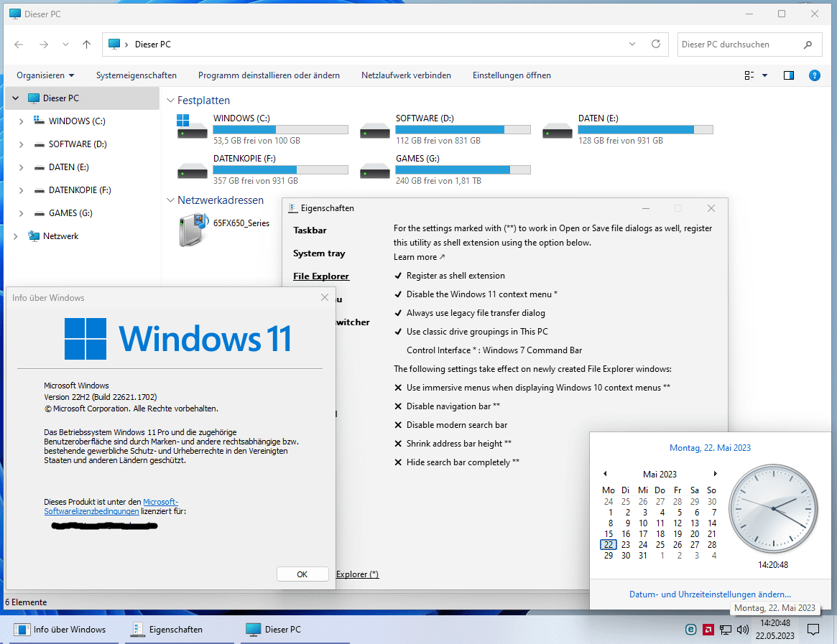This screenshot has height=644, width=837.
Task: Open Datum- und Uhrzeiteinstellungen ändern link
Action: (710, 594)
